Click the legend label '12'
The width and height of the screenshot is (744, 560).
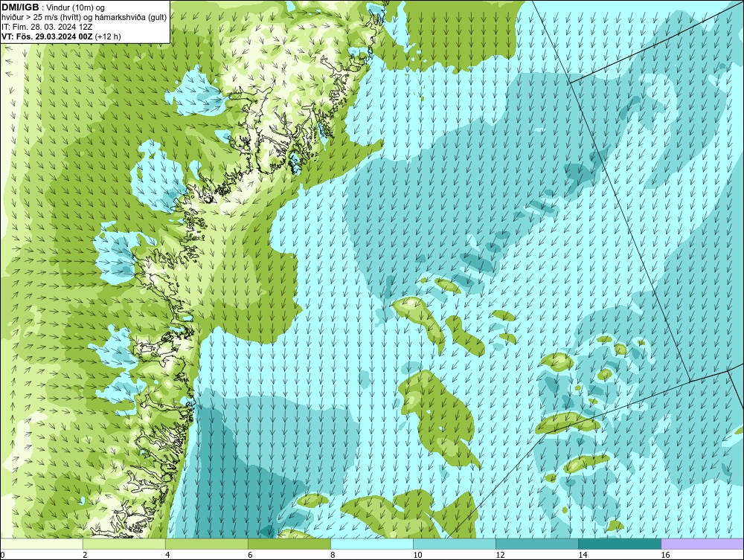pos(500,555)
